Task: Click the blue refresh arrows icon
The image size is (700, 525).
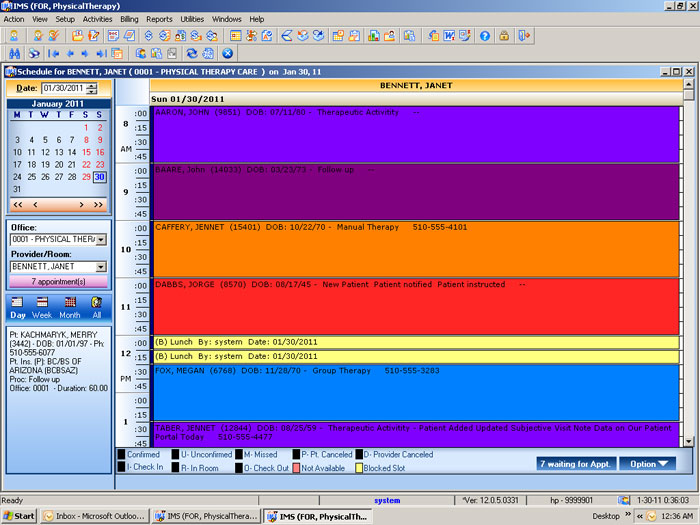Action: click(x=192, y=54)
